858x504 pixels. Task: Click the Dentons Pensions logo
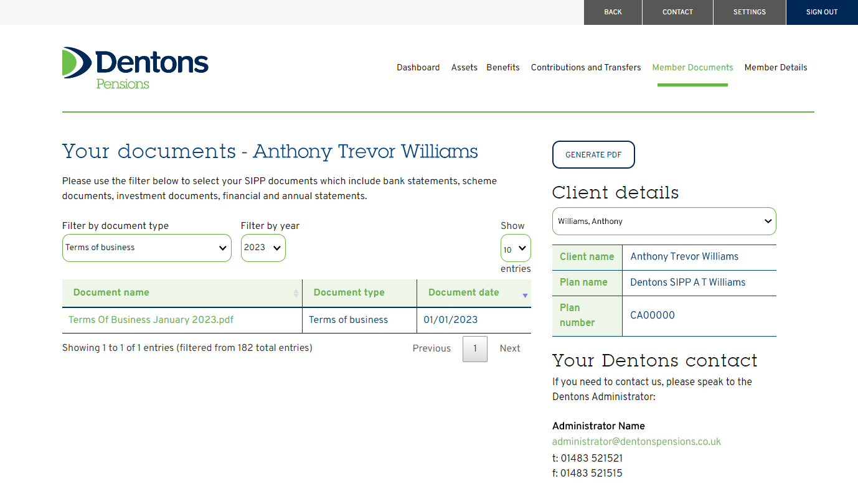click(136, 68)
